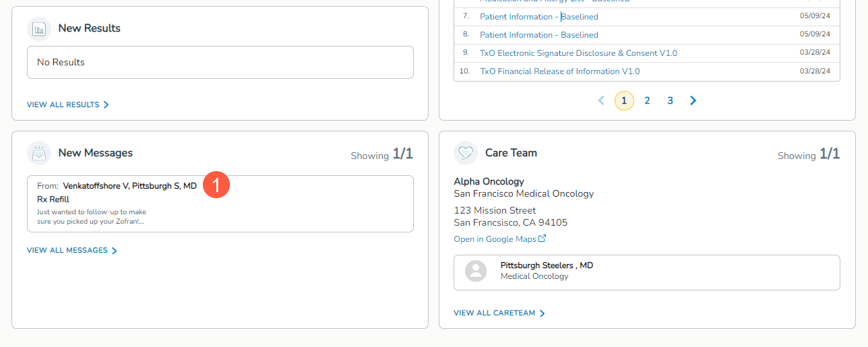Open Pittsburgh Steelers, MD care team card

646,272
